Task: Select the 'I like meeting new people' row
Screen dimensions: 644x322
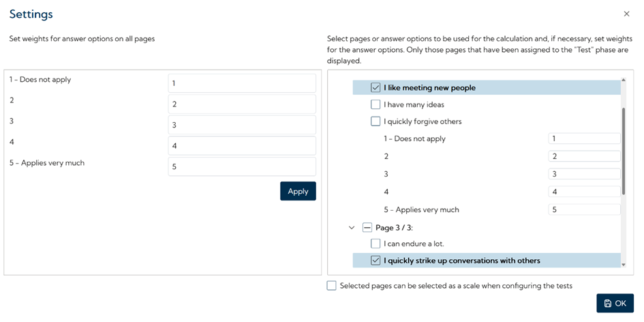Action: (x=477, y=87)
